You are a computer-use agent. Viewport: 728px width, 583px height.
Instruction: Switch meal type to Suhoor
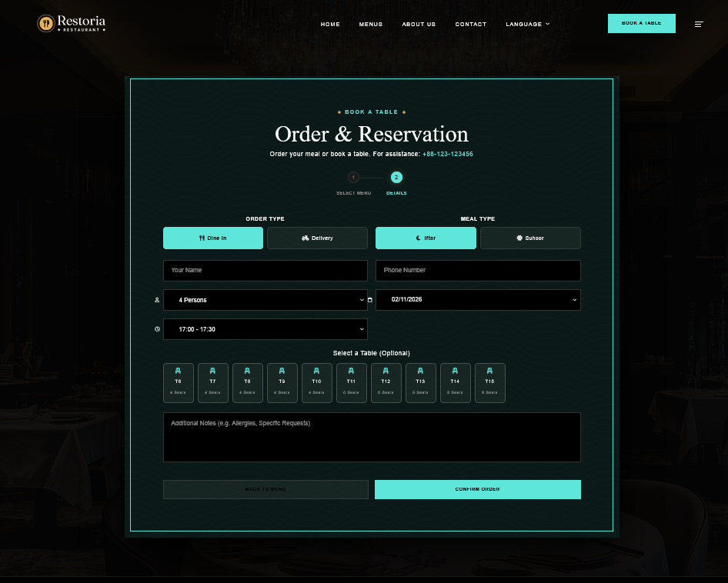pyautogui.click(x=530, y=238)
